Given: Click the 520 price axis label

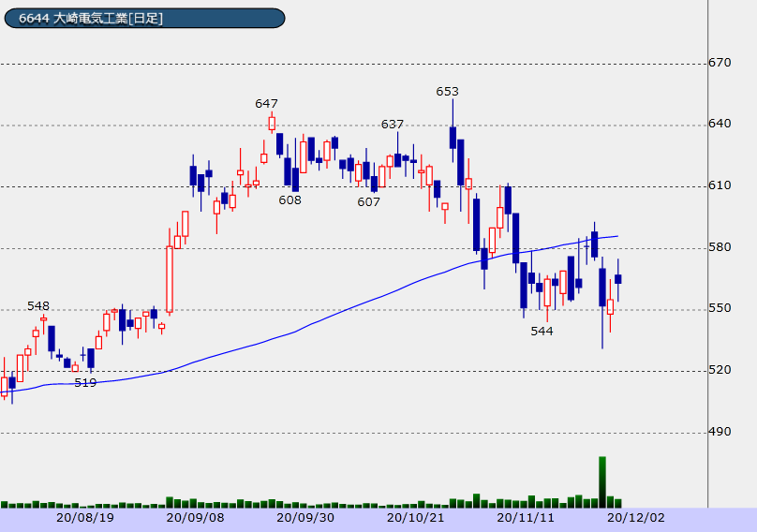Looking at the screenshot, I should pyautogui.click(x=720, y=370).
